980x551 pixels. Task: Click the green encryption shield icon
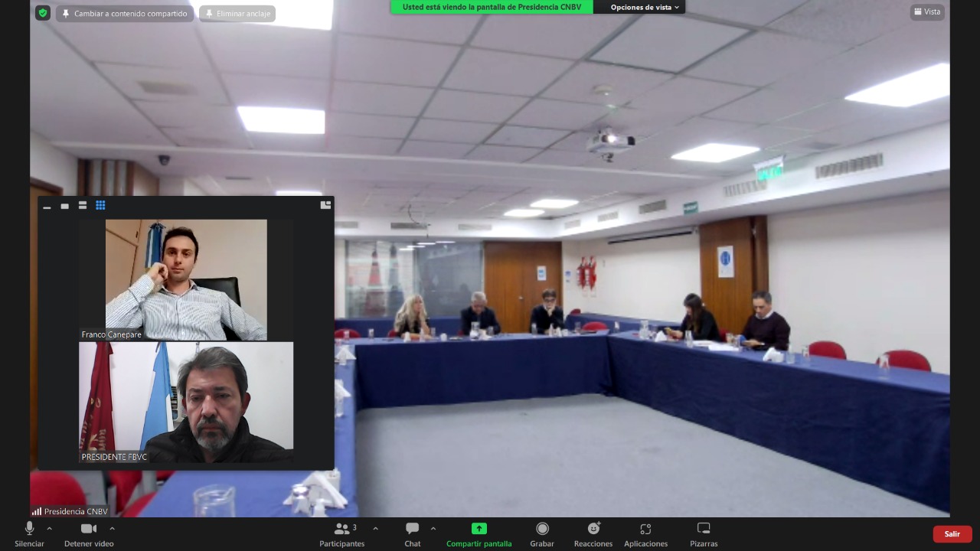point(43,13)
